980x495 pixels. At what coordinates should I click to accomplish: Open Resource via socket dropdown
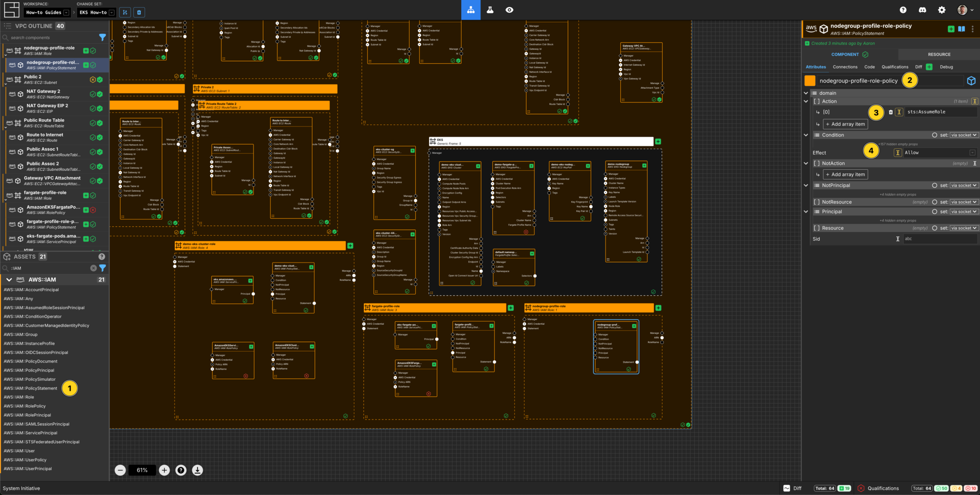[x=964, y=228]
